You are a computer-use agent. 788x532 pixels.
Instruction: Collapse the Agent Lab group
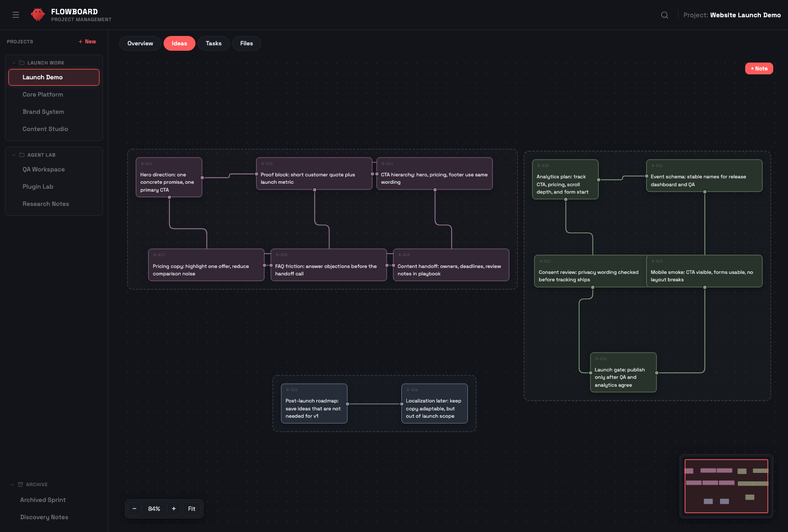[14, 155]
